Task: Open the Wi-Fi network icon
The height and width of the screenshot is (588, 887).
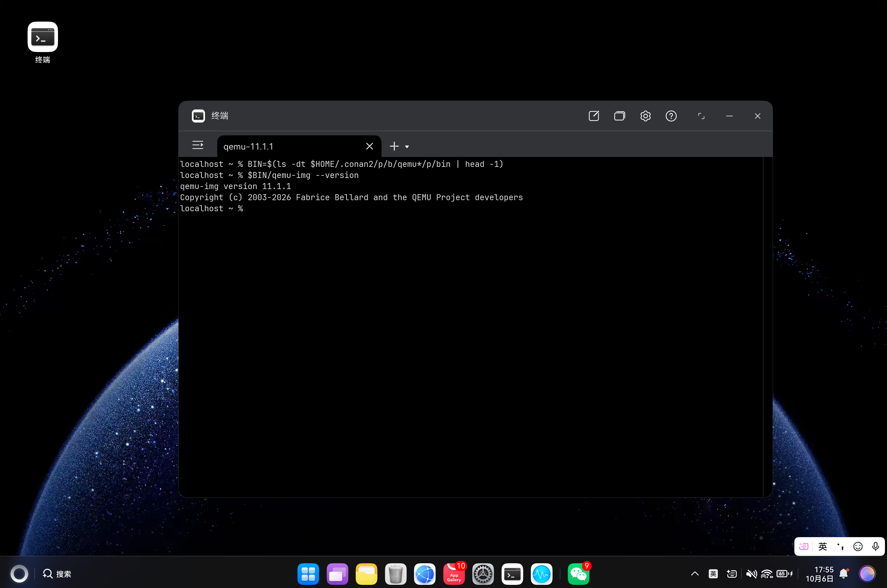Action: 767,574
